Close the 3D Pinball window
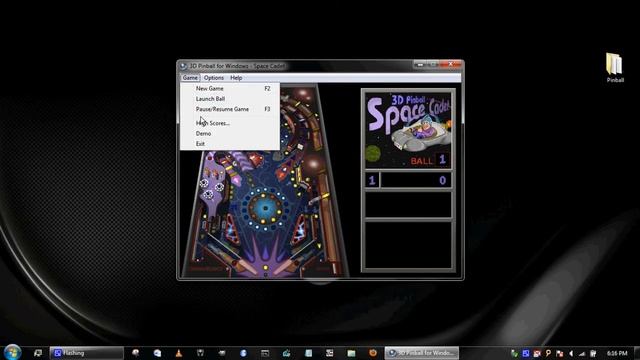Image resolution: width=640 pixels, height=360 pixels. pyautogui.click(x=451, y=64)
